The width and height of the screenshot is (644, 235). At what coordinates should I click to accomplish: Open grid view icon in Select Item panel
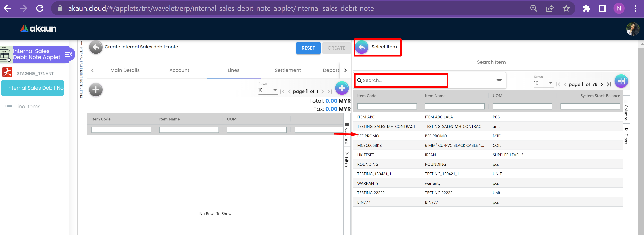(621, 81)
